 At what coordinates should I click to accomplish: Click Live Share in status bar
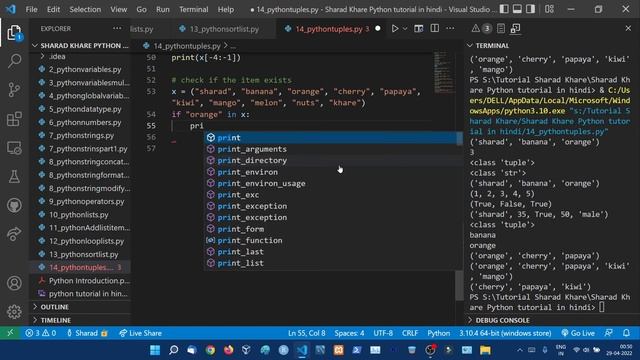(140, 333)
